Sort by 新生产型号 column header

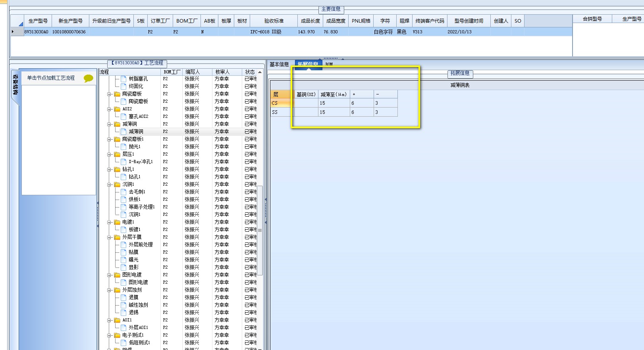tap(70, 21)
